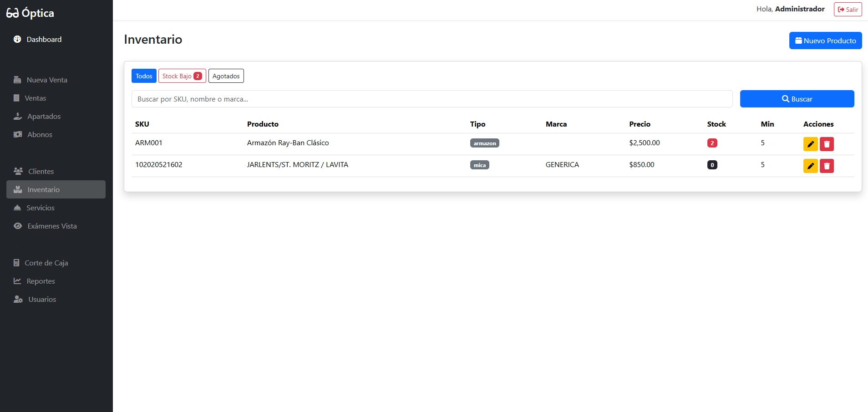The width and height of the screenshot is (868, 412).
Task: Click the Inventario boxes icon
Action: tap(18, 189)
